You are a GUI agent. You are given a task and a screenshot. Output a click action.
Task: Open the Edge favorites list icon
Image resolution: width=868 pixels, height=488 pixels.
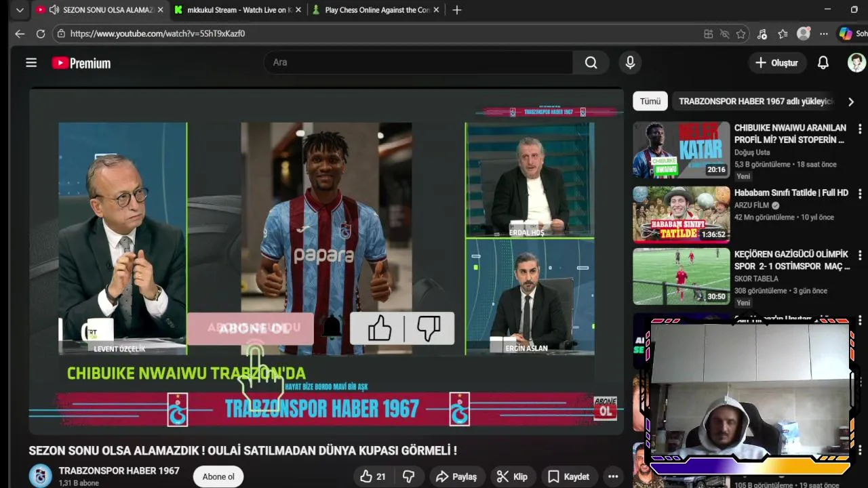click(x=783, y=34)
